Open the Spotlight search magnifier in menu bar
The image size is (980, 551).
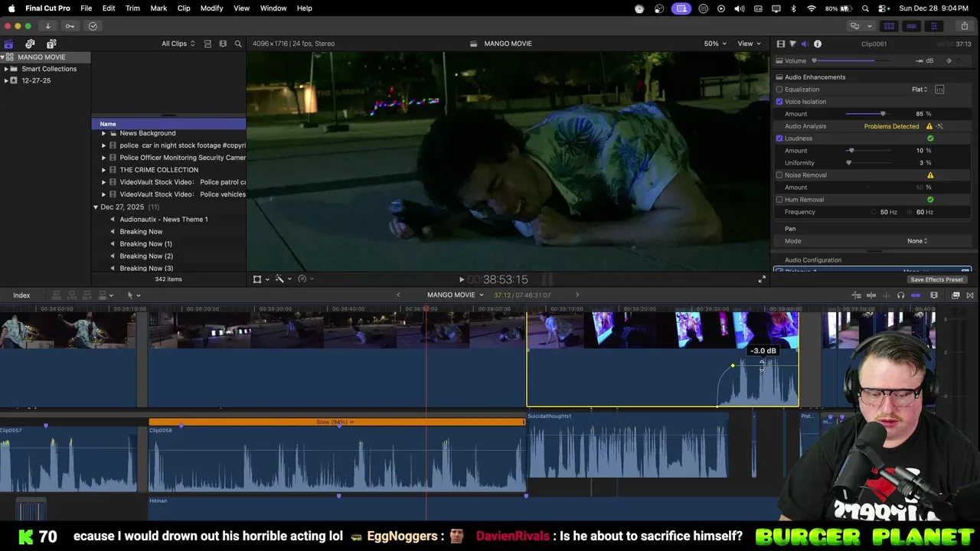coord(865,8)
